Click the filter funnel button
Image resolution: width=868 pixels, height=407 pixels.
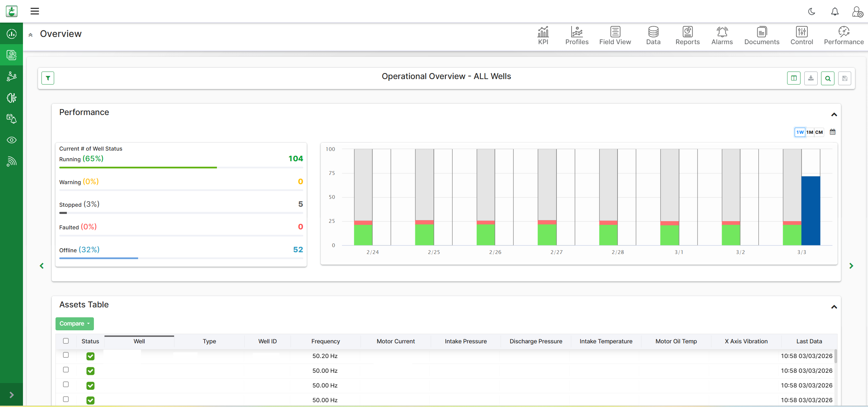[48, 78]
